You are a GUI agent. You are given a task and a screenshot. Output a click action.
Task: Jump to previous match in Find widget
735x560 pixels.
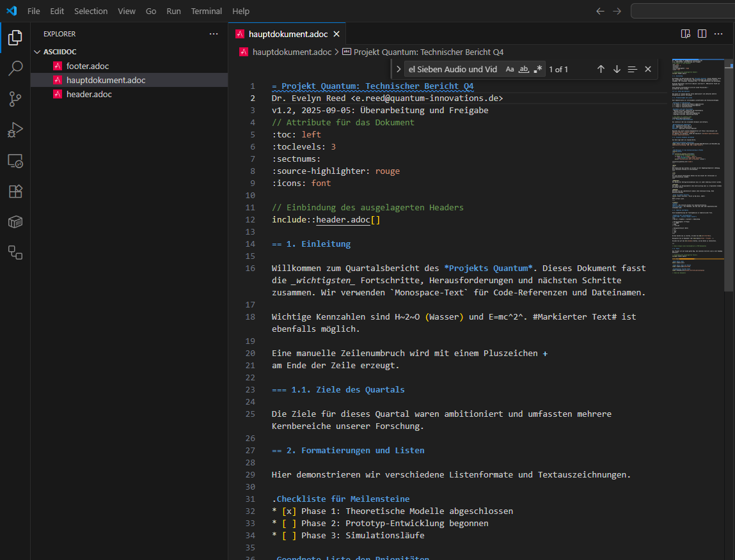[601, 69]
